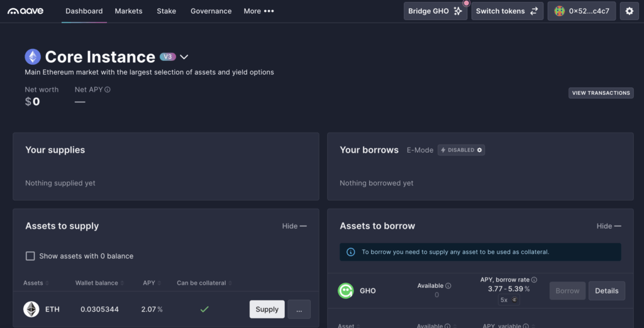Open the More menu
Image resolution: width=644 pixels, height=328 pixels.
click(258, 11)
